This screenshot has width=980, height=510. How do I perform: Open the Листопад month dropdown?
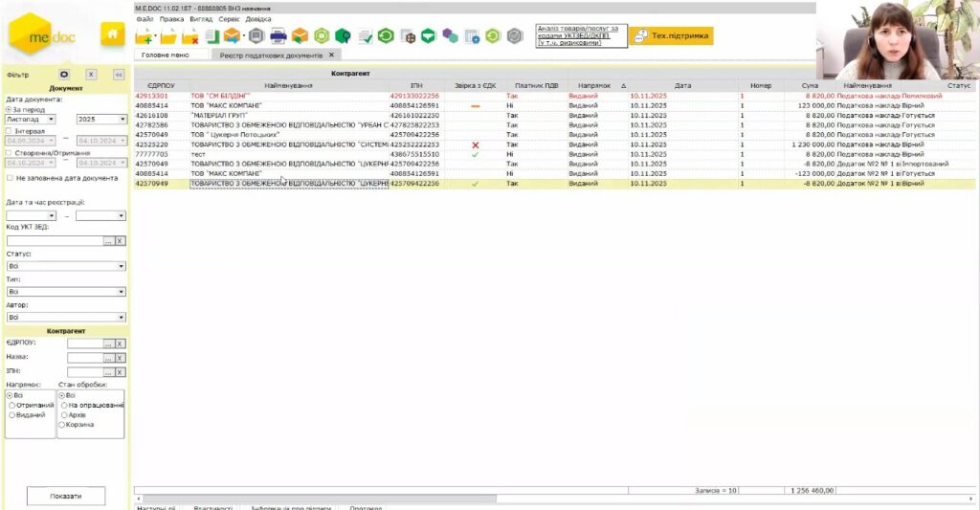51,120
